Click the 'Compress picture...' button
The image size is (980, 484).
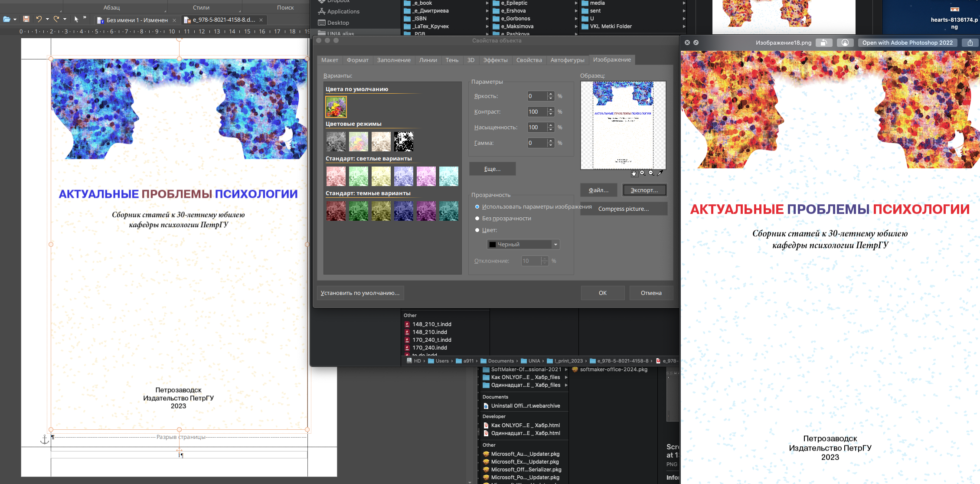pyautogui.click(x=624, y=209)
